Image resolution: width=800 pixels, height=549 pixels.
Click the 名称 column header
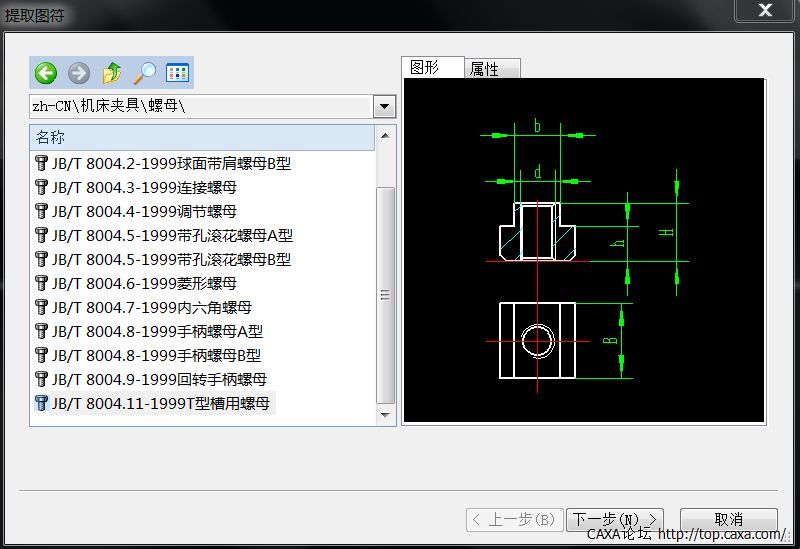200,137
